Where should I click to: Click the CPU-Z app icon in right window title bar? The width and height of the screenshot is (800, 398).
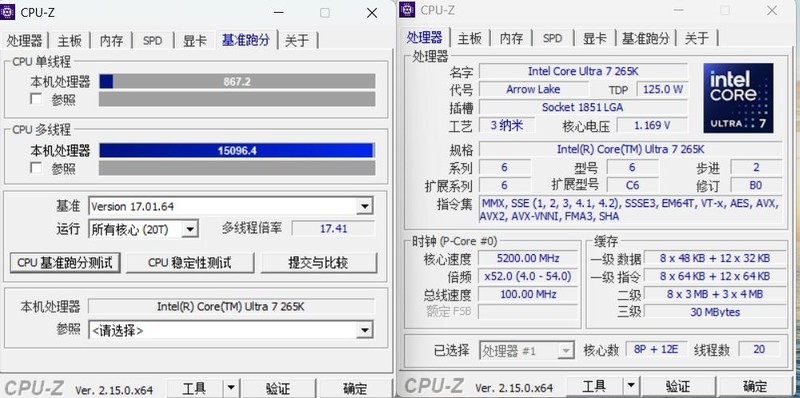click(x=407, y=10)
